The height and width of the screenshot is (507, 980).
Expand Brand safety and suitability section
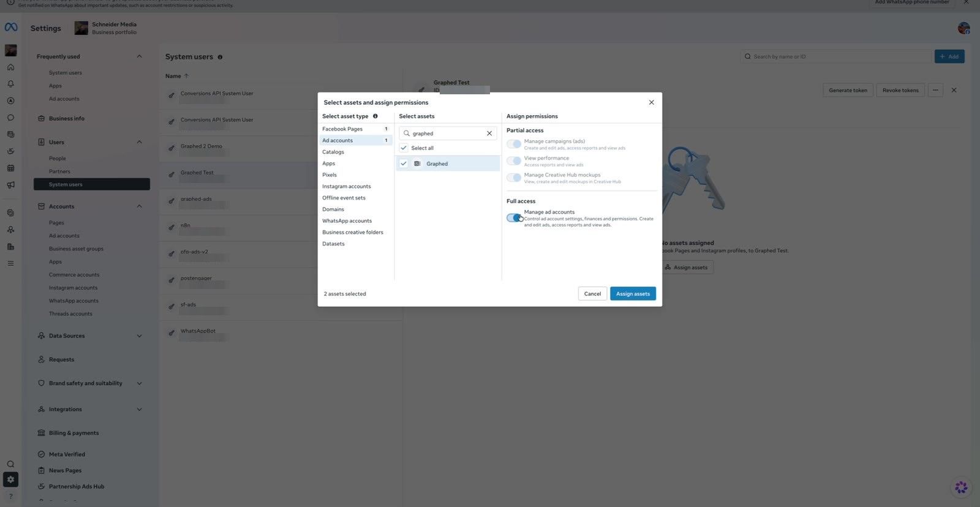pyautogui.click(x=139, y=383)
